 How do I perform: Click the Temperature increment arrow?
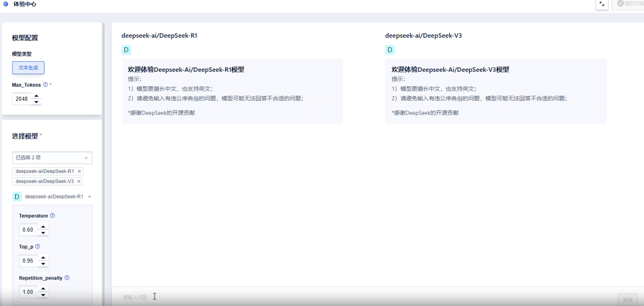click(x=43, y=227)
